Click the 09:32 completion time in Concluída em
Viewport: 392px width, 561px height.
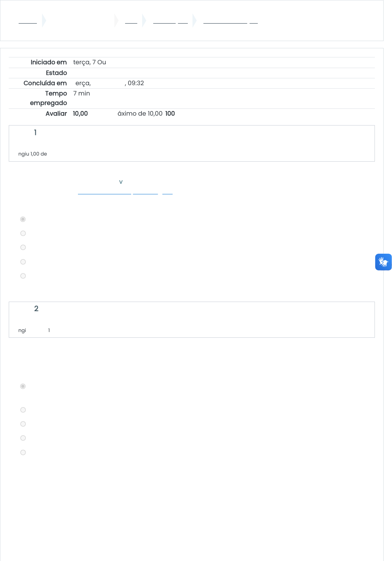tap(136, 83)
